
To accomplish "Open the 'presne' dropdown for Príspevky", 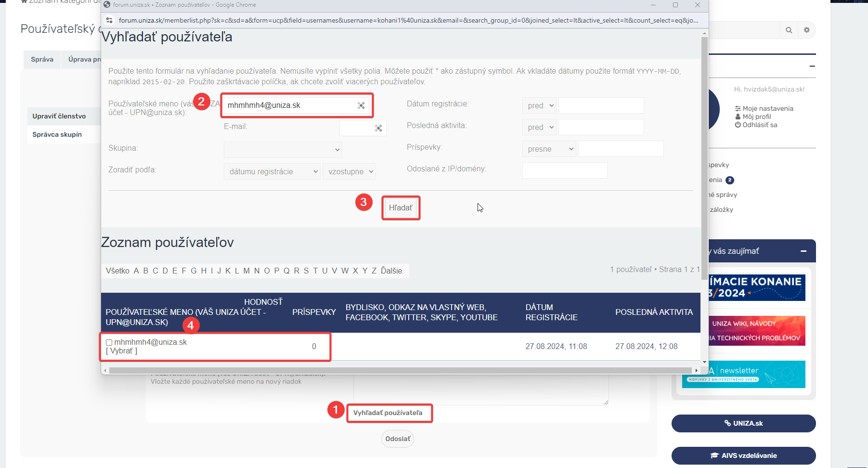I will coord(549,149).
